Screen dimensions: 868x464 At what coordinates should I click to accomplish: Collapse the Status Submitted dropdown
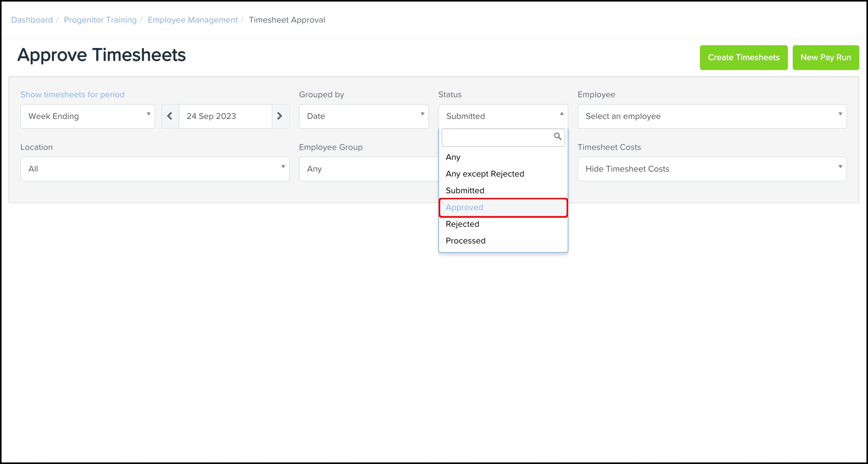coord(503,116)
